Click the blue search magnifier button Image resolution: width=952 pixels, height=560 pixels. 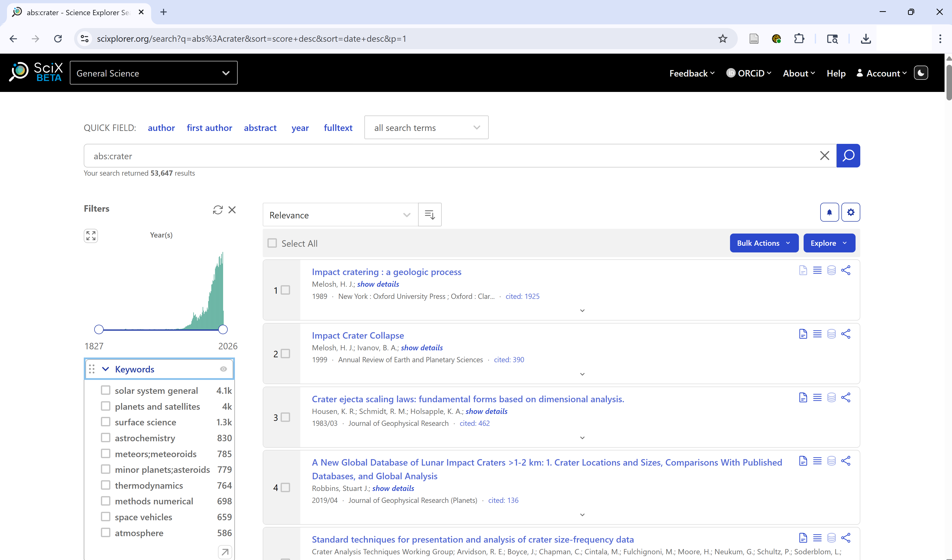pyautogui.click(x=848, y=156)
